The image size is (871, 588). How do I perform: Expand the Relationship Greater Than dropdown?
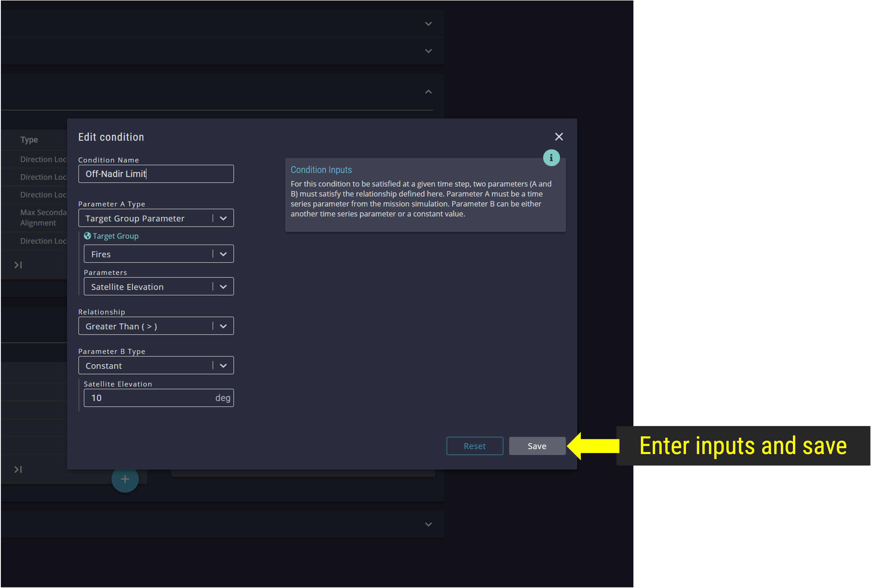coord(223,326)
